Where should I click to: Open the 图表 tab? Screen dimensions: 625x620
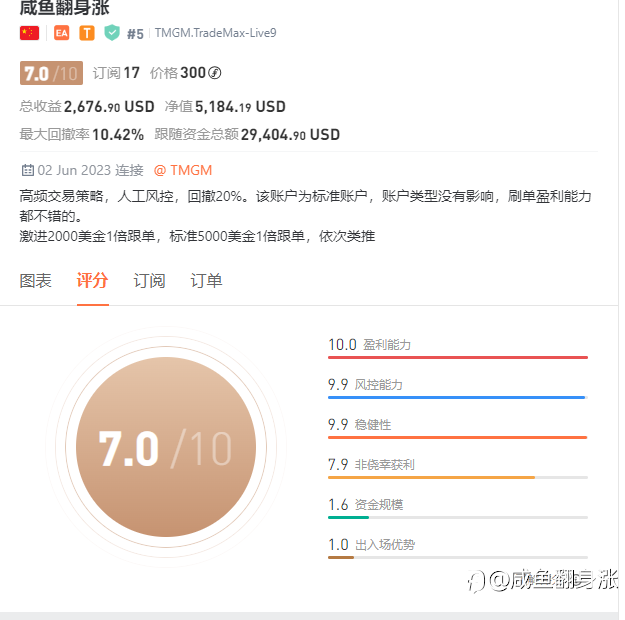35,281
